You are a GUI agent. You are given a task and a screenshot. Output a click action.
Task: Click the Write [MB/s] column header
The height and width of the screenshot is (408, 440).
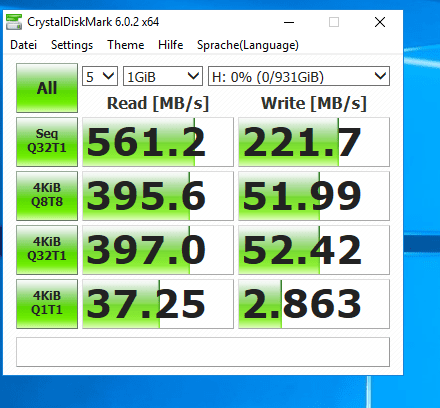[x=314, y=103]
